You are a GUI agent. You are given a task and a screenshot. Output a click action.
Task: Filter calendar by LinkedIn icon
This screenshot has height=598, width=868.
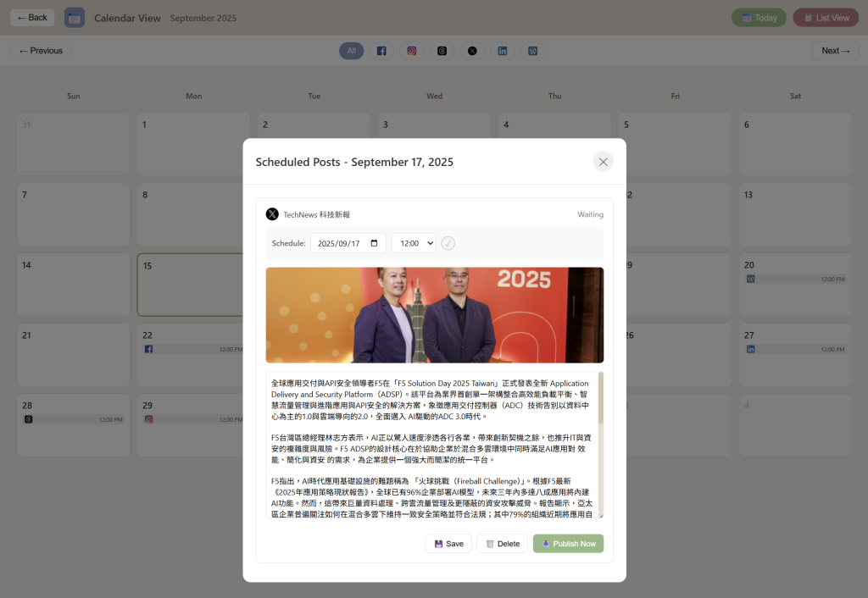pyautogui.click(x=503, y=51)
